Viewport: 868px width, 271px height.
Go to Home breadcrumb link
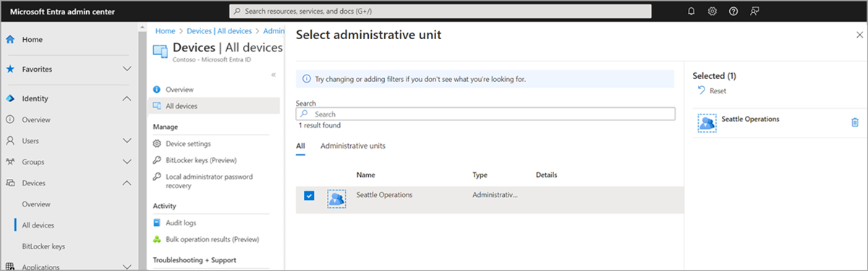[x=165, y=31]
